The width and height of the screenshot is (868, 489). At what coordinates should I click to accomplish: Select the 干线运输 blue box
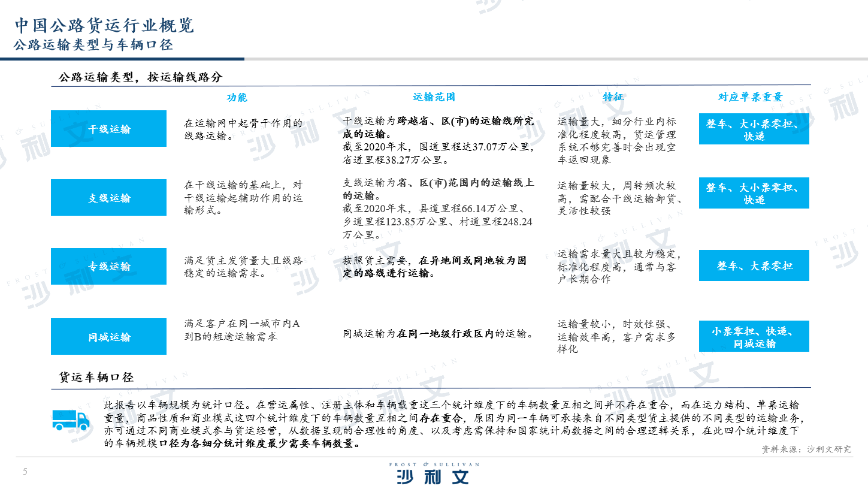[108, 129]
